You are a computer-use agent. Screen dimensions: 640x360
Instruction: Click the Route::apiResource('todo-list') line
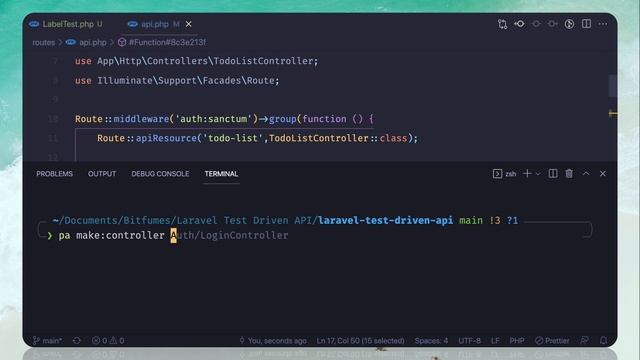[258, 138]
